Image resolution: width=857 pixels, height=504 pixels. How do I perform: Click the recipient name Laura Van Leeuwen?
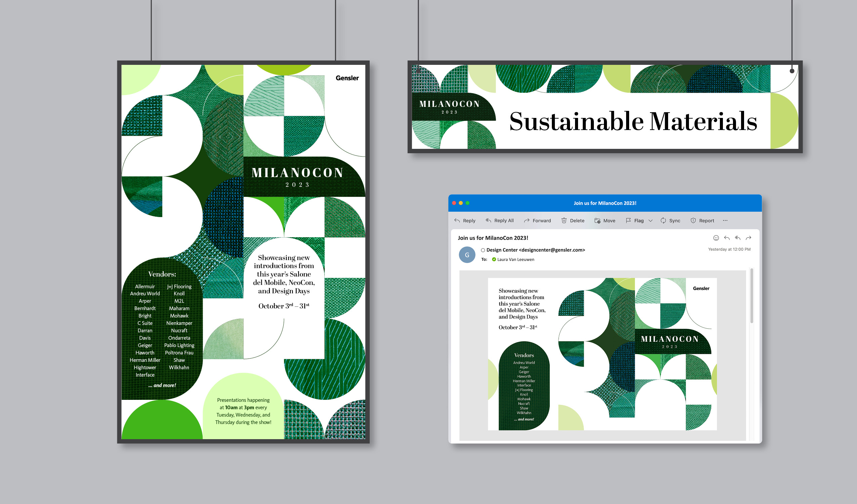516,259
